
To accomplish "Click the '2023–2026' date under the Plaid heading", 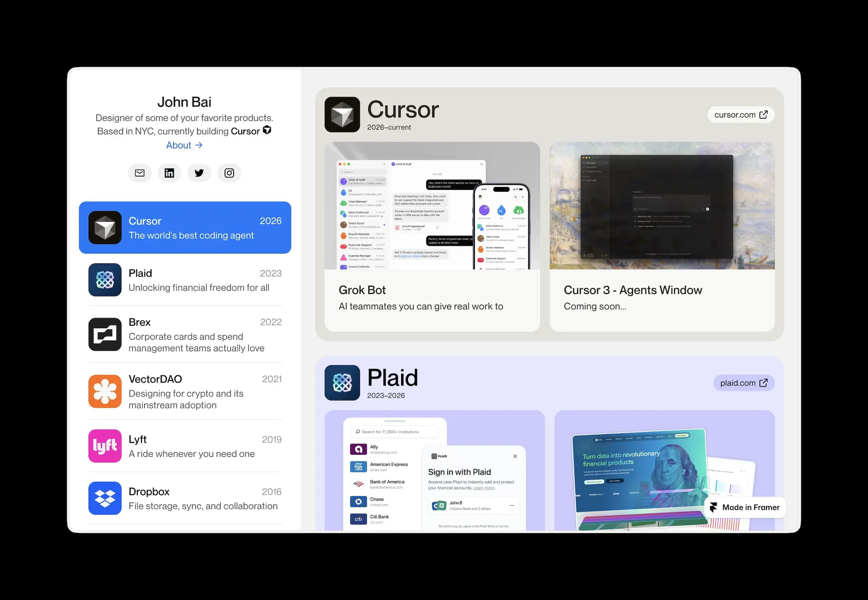I will click(386, 396).
